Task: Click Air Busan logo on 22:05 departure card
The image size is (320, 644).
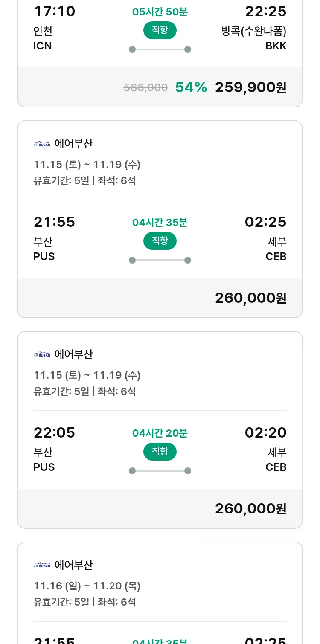Action: pos(42,354)
